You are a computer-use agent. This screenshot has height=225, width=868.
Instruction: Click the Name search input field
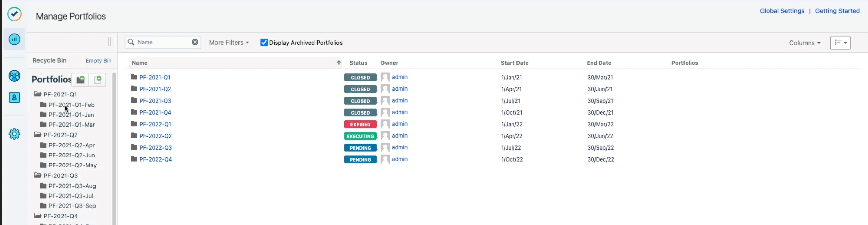163,42
